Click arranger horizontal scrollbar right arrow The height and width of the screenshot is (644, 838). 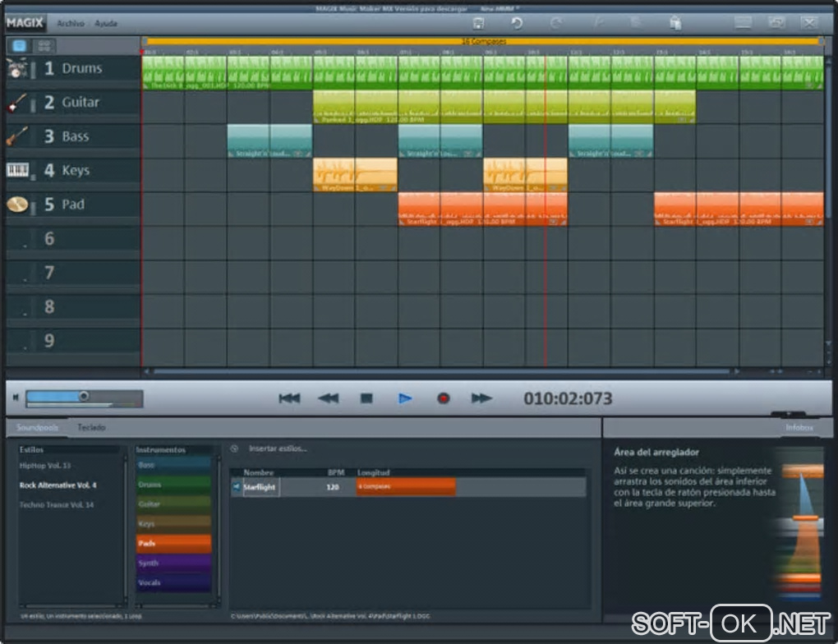pos(737,371)
